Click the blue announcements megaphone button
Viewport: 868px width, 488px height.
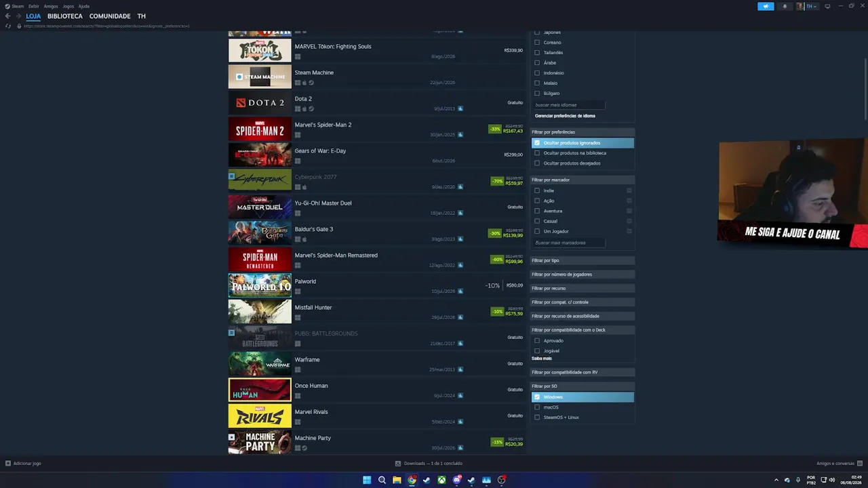(766, 6)
